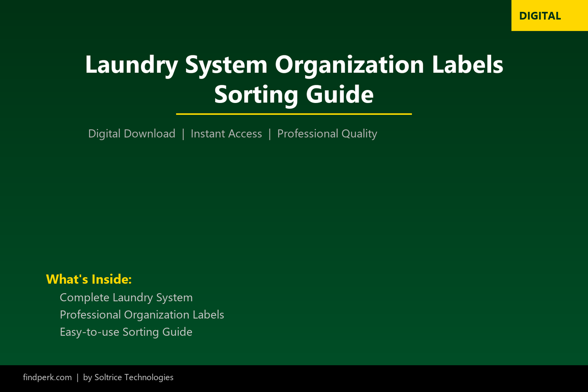The height and width of the screenshot is (392, 588).
Task: Select the 'Professional Quality' text
Action: [x=327, y=134]
